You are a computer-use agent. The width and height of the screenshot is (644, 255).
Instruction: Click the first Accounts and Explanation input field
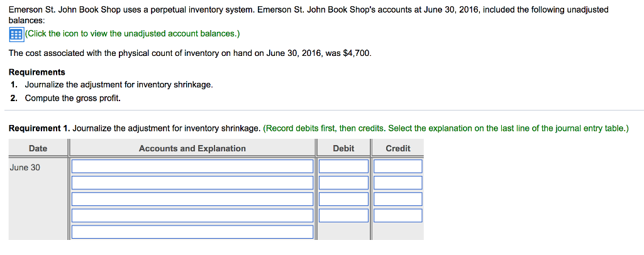pyautogui.click(x=192, y=166)
